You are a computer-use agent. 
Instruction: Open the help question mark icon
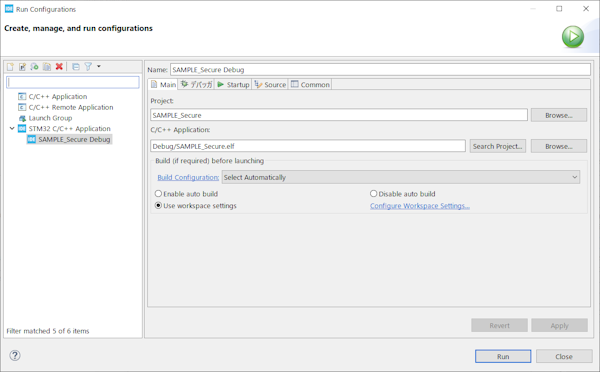click(15, 356)
